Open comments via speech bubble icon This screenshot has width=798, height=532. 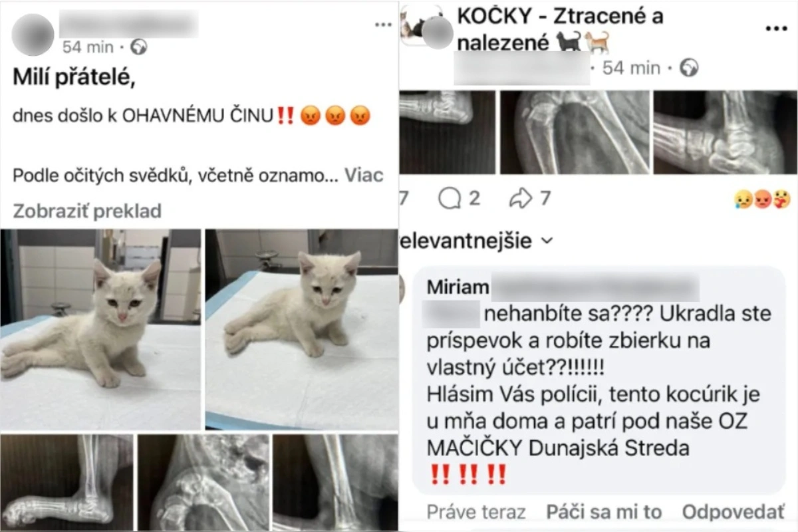pos(450,198)
